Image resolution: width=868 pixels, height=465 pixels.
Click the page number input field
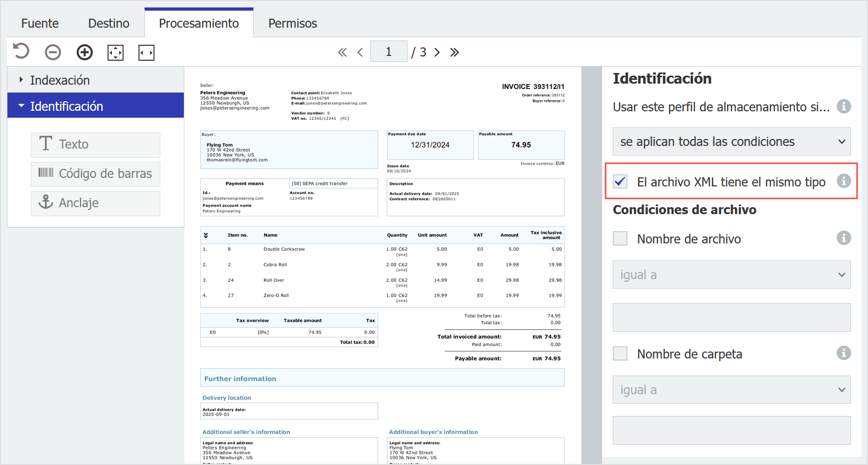(388, 52)
